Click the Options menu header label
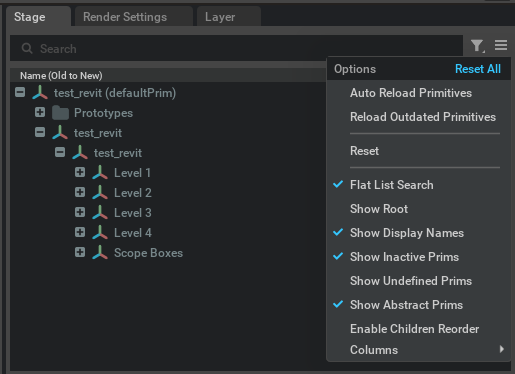515x374 pixels. pyautogui.click(x=355, y=69)
